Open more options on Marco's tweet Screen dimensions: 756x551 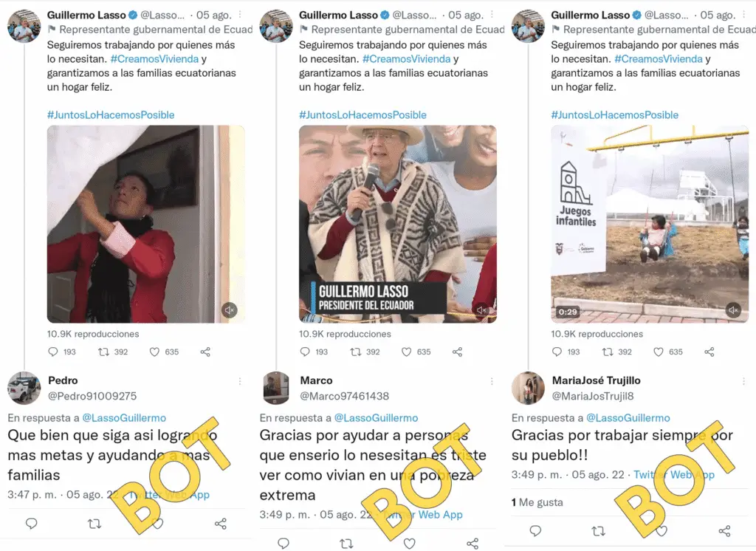tap(492, 381)
